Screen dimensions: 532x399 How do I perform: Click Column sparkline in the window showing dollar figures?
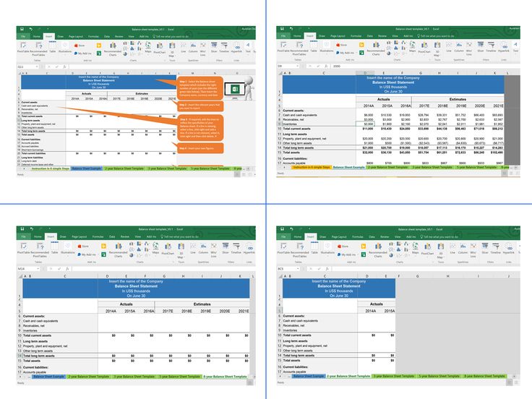click(459, 46)
